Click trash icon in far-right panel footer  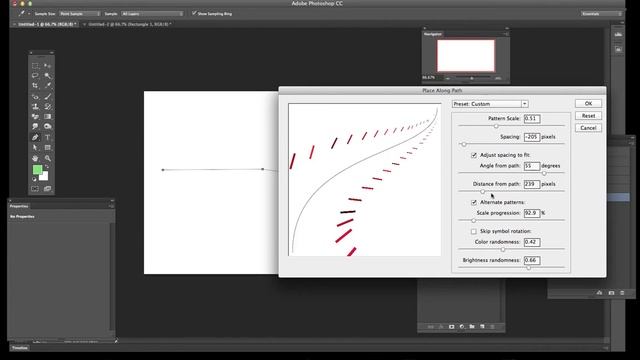coord(622,293)
